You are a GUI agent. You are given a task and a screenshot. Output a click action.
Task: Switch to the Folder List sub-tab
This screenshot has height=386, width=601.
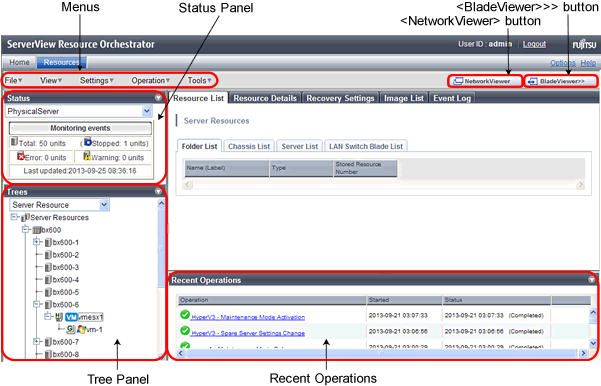pyautogui.click(x=199, y=146)
